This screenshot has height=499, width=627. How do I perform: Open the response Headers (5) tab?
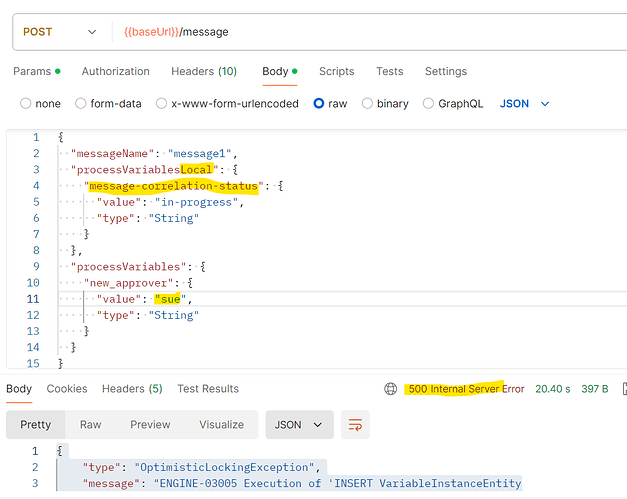pyautogui.click(x=132, y=389)
